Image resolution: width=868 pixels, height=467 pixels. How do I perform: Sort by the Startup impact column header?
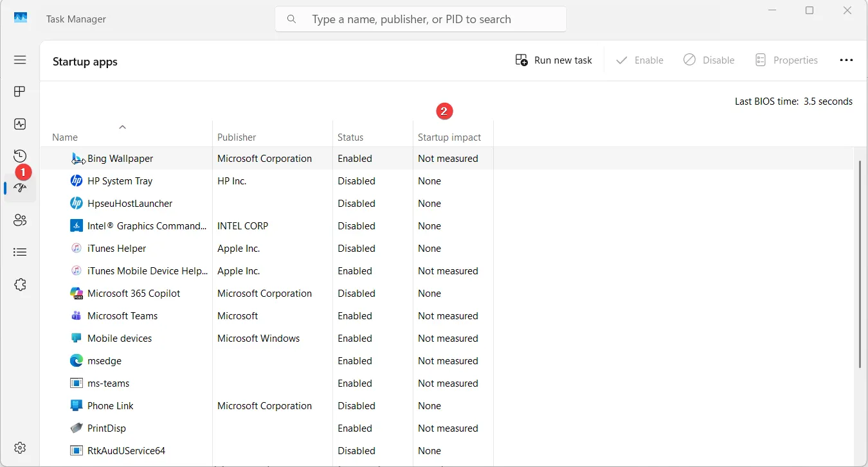tap(449, 137)
